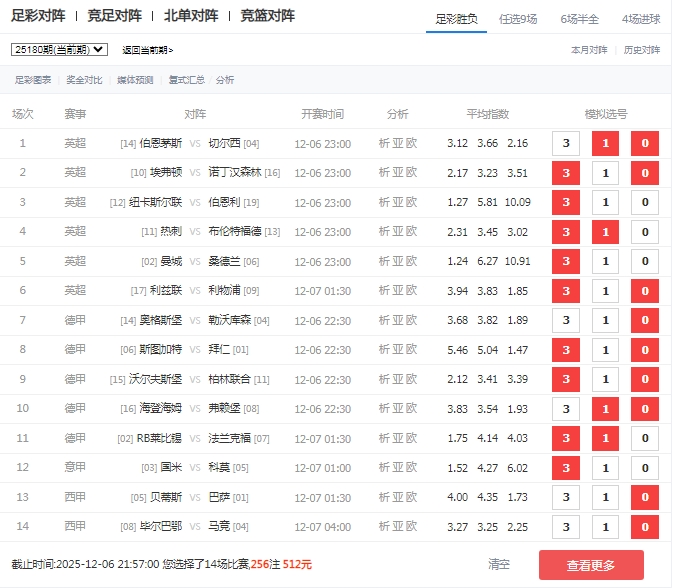Viewport: 674px width, 588px height.
Task: Open the 奖金对比 sub-menu item
Action: (x=84, y=80)
